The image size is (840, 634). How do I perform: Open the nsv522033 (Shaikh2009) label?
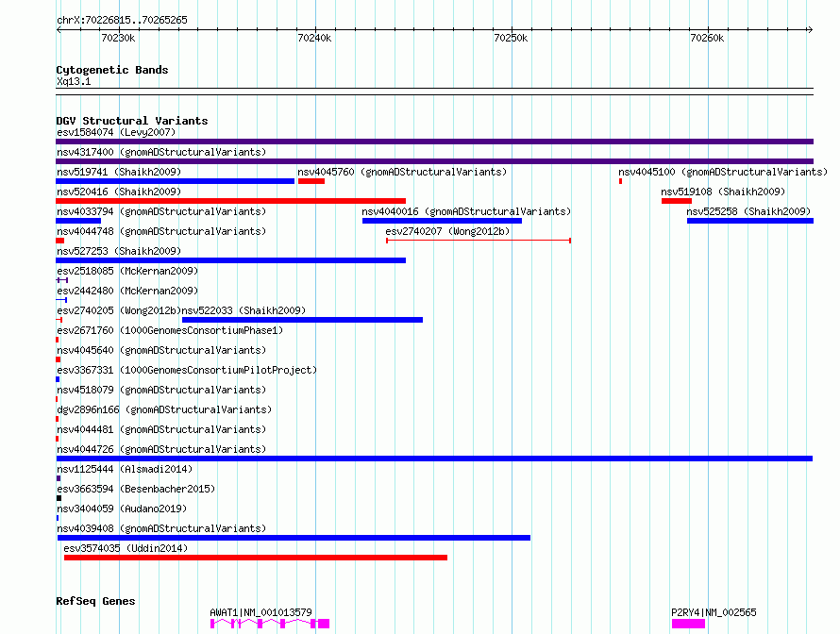click(244, 310)
